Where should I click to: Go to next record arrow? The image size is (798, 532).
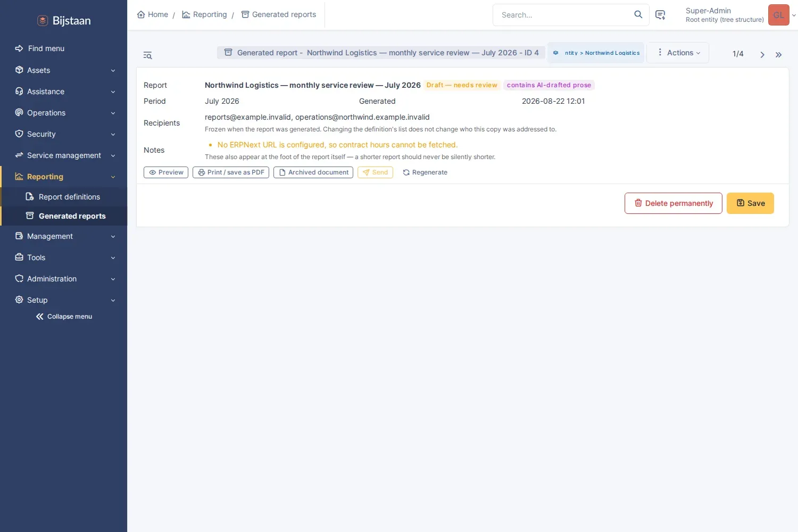762,54
